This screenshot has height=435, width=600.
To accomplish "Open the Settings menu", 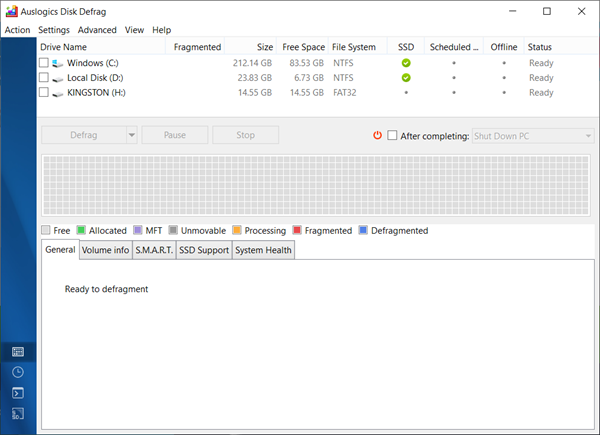I will coord(54,30).
